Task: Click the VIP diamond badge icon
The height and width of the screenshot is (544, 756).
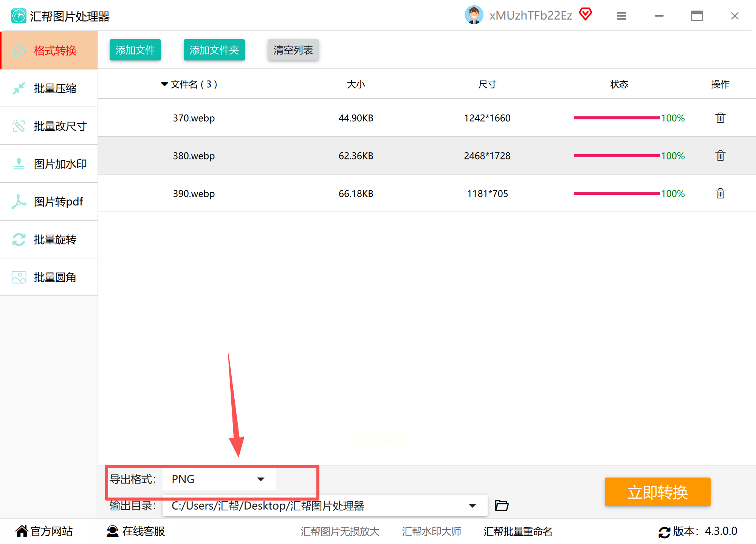Action: point(586,14)
